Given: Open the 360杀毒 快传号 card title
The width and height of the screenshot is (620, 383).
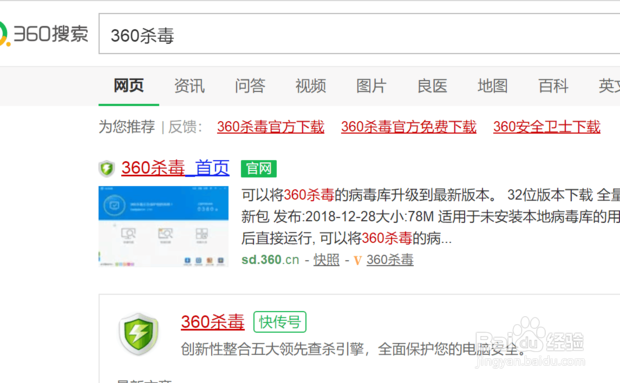Looking at the screenshot, I should tap(213, 322).
